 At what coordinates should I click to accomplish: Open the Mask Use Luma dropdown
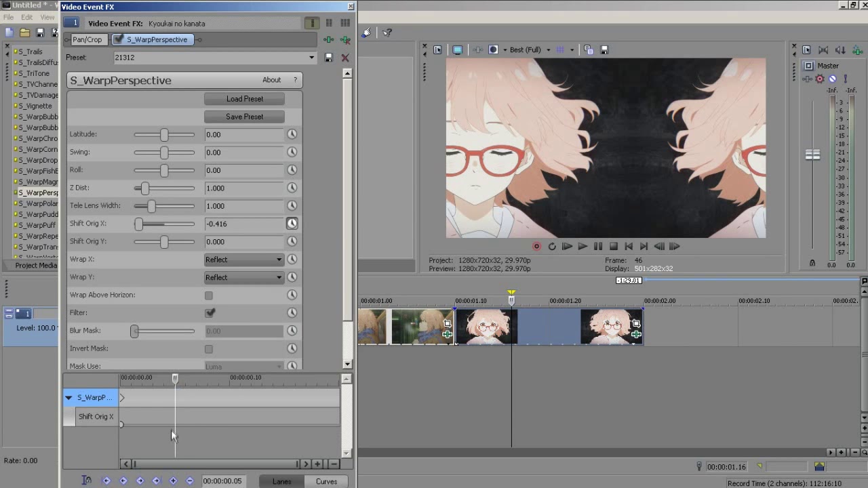(x=244, y=367)
